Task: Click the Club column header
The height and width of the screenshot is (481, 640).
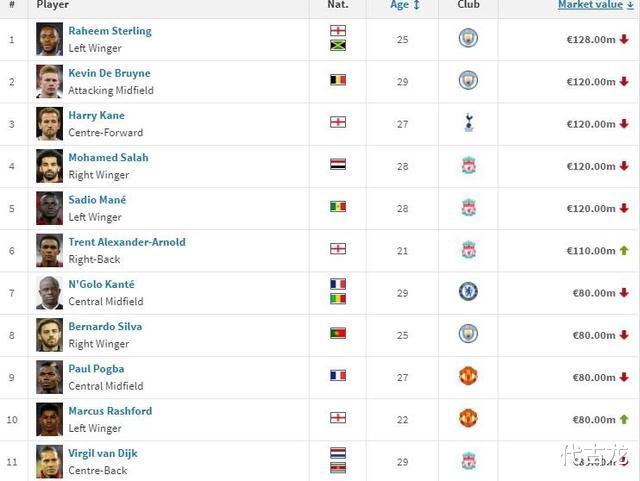Action: (468, 5)
